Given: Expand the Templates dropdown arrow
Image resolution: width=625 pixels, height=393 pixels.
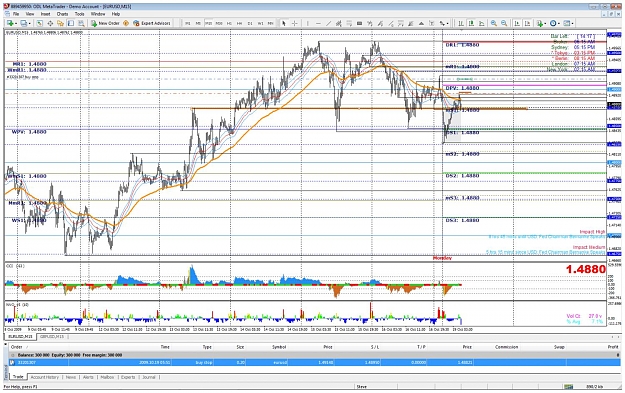Looking at the screenshot, I should (572, 24).
